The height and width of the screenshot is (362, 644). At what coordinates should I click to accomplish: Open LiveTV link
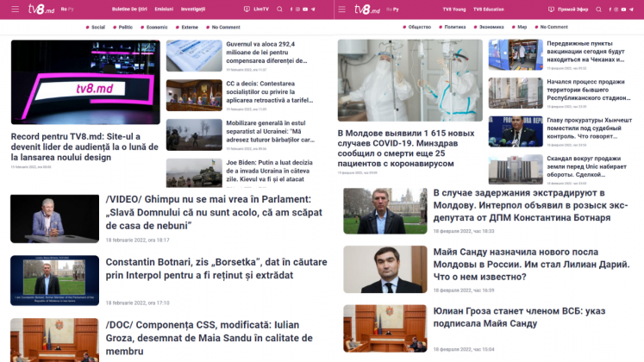[x=261, y=9]
